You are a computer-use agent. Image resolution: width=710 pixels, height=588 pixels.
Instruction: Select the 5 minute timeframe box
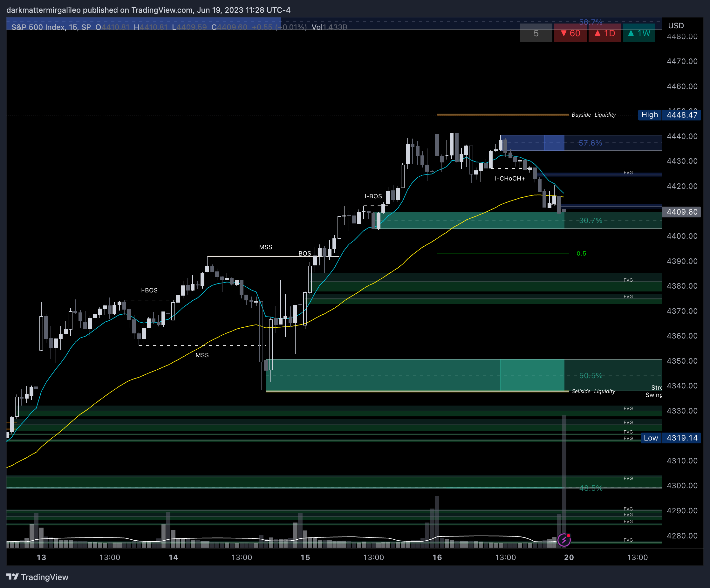point(536,33)
